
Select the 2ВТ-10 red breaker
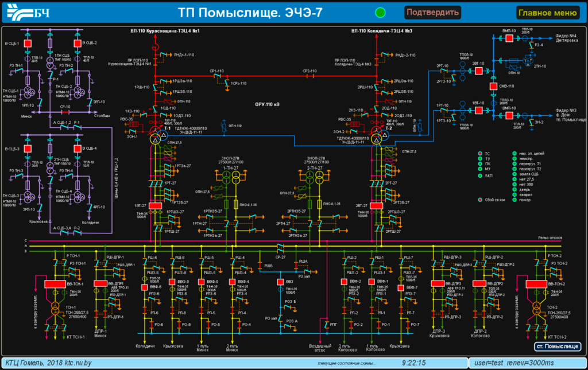[478, 70]
